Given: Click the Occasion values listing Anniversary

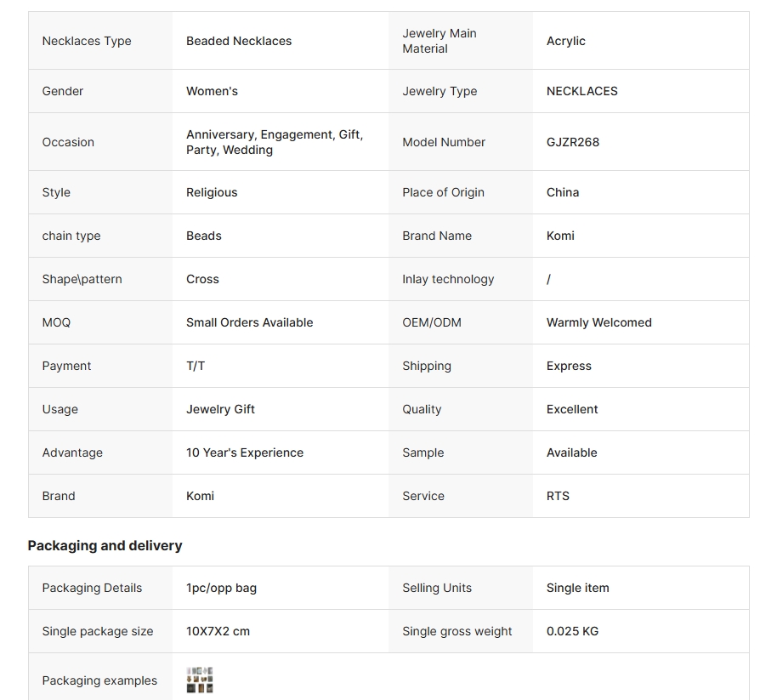Looking at the screenshot, I should (275, 142).
